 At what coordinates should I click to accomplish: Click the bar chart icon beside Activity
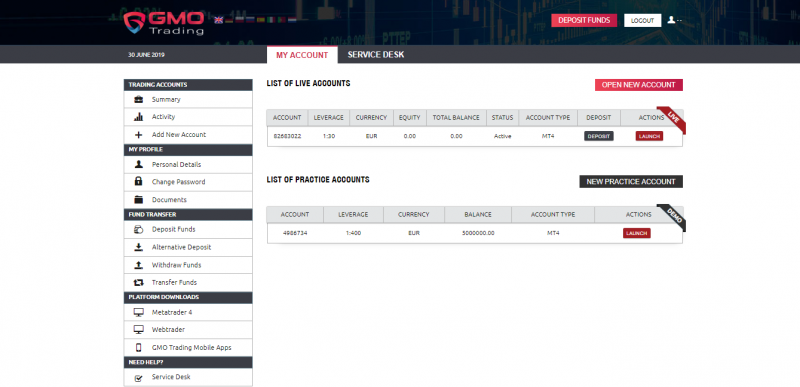click(x=138, y=117)
